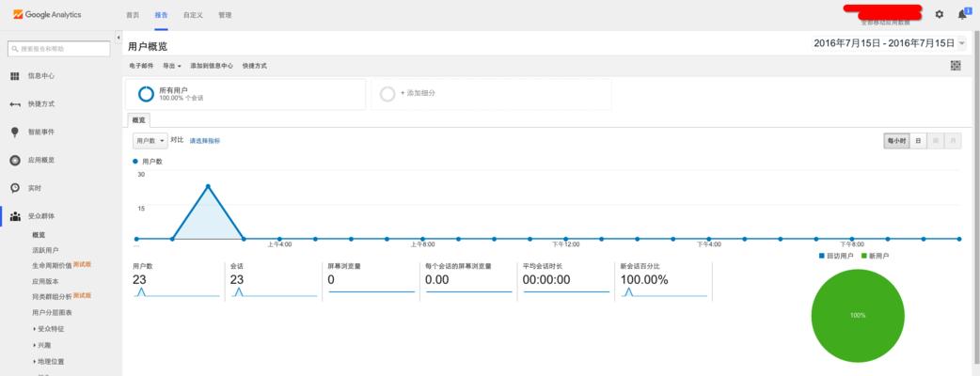Screen dimensions: 980x376
Task: Click 新会话百分比 100.00% metric
Action: pos(664,280)
